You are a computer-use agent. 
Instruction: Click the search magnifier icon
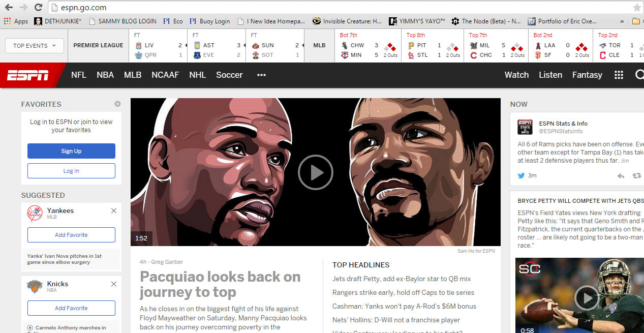[639, 75]
